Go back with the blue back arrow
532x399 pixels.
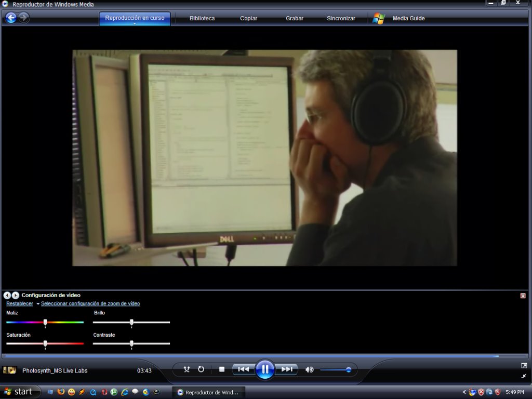11,18
